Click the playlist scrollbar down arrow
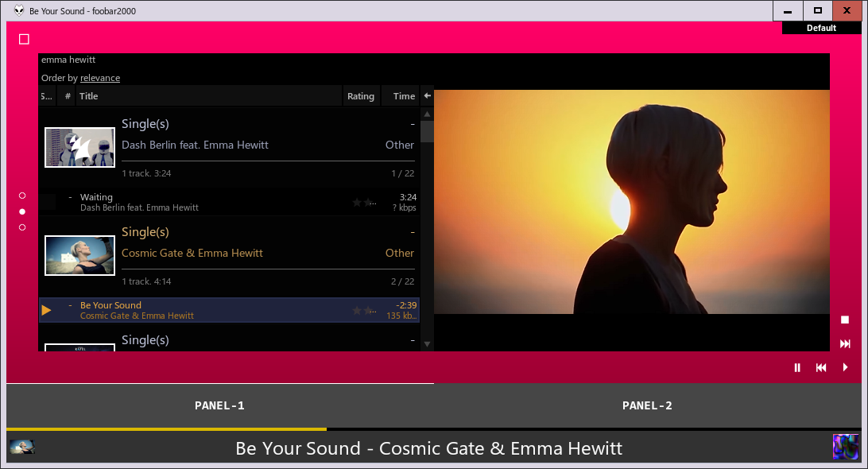The height and width of the screenshot is (469, 868). [x=427, y=344]
